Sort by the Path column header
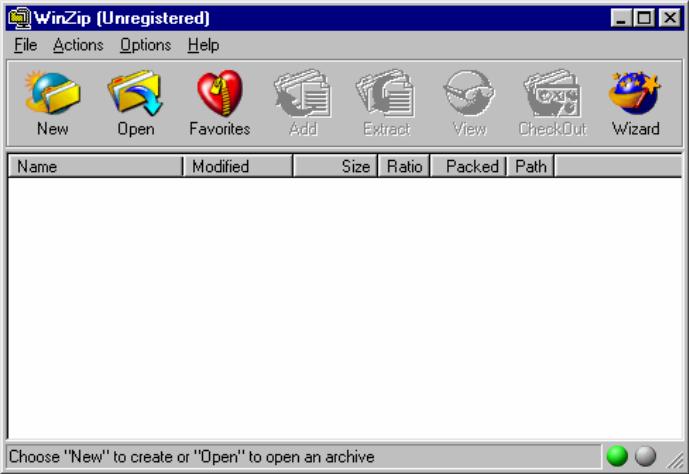 [x=530, y=166]
